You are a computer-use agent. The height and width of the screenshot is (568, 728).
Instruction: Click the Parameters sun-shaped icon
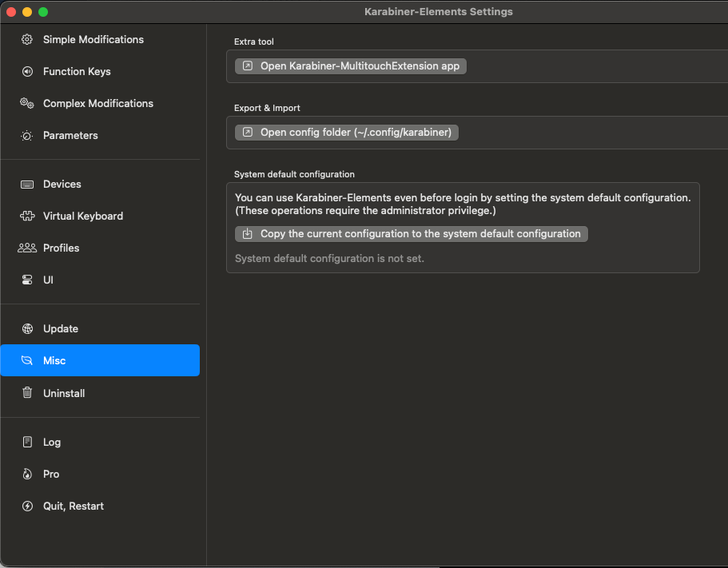pyautogui.click(x=27, y=136)
